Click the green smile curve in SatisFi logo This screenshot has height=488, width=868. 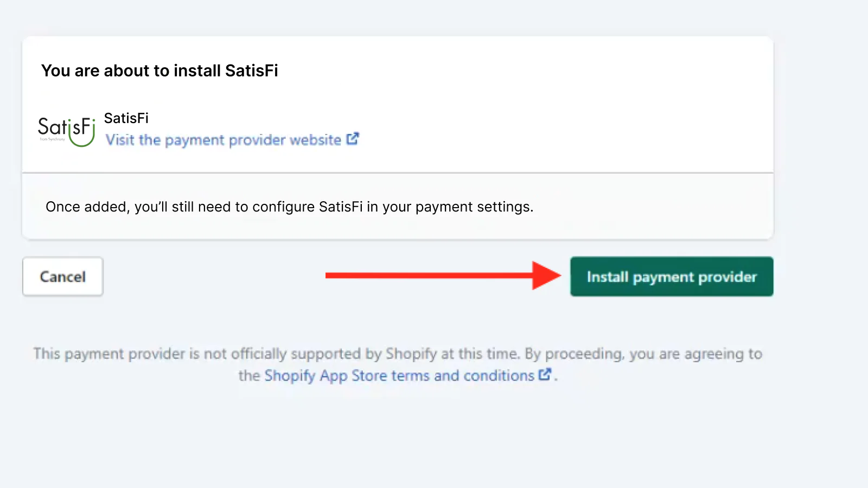click(x=82, y=139)
